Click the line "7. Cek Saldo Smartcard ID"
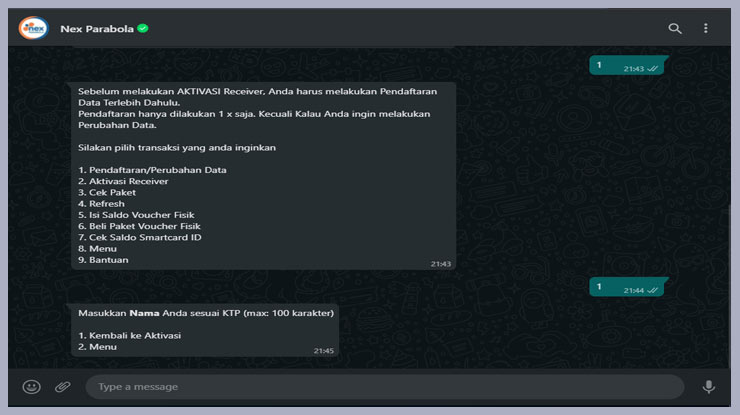Viewport: 740px width, 415px height. 140,237
